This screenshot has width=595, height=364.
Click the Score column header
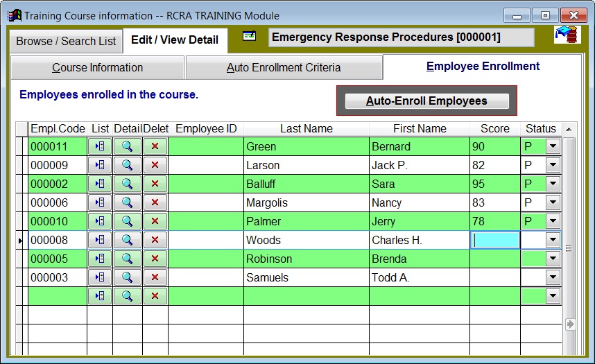point(495,129)
